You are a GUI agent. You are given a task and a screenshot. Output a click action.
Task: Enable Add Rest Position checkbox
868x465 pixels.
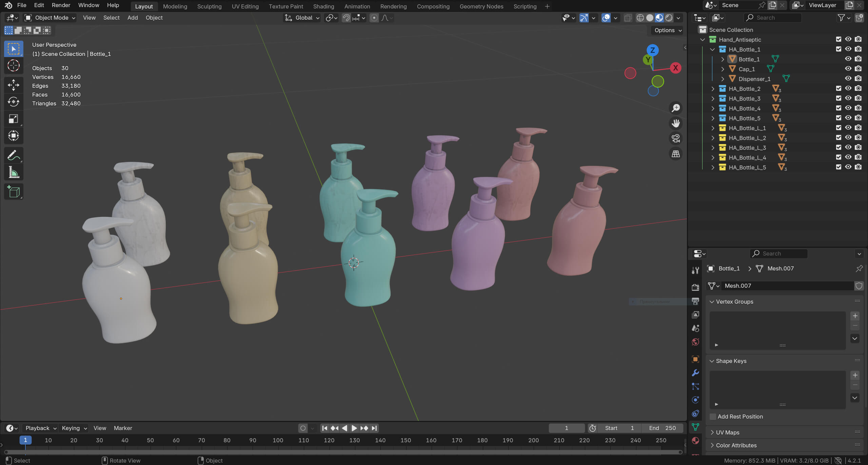[713, 417]
